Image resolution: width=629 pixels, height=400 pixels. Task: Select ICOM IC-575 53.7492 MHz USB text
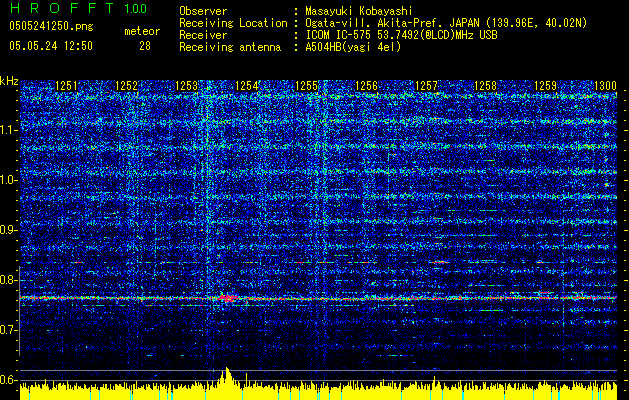(x=401, y=35)
